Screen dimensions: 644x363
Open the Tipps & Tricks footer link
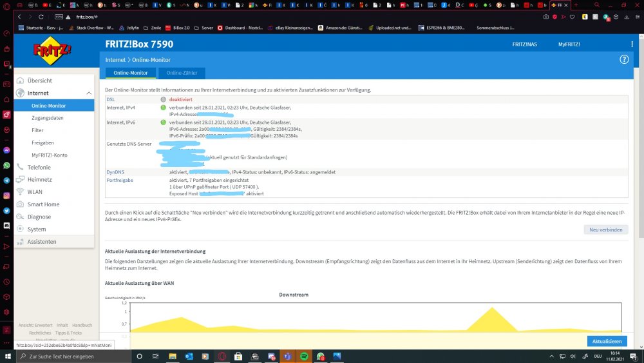click(x=68, y=333)
